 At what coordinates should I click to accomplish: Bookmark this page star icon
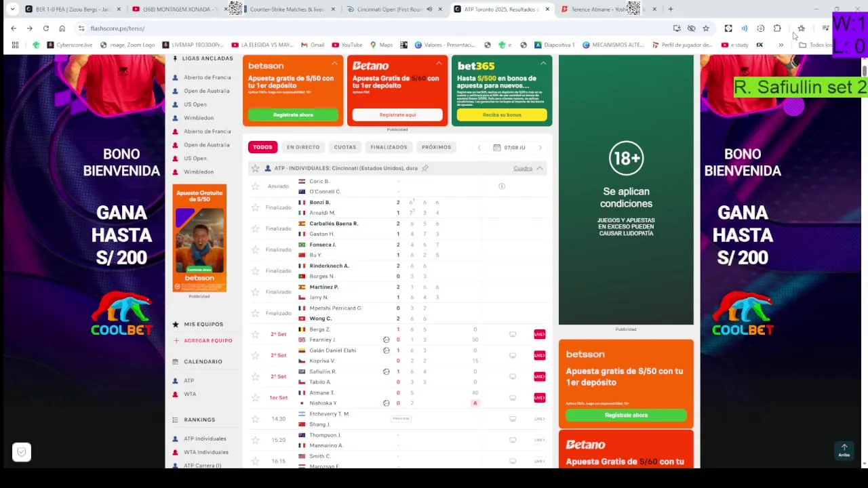[706, 28]
